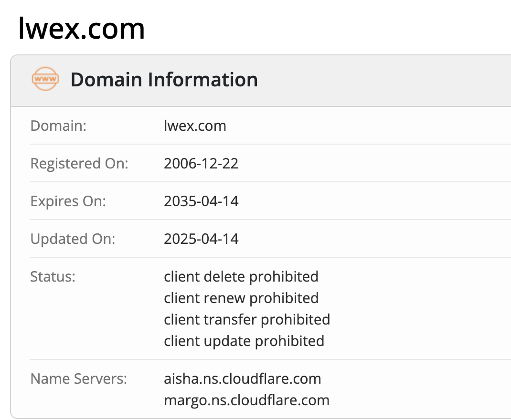The width and height of the screenshot is (511, 420).
Task: Click the Domain Information section title
Action: tap(164, 79)
